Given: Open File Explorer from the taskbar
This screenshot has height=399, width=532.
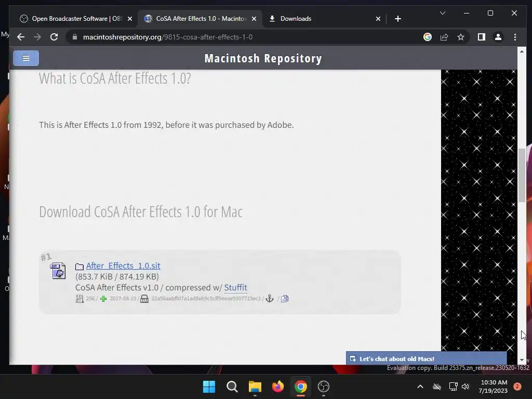Looking at the screenshot, I should click(255, 387).
